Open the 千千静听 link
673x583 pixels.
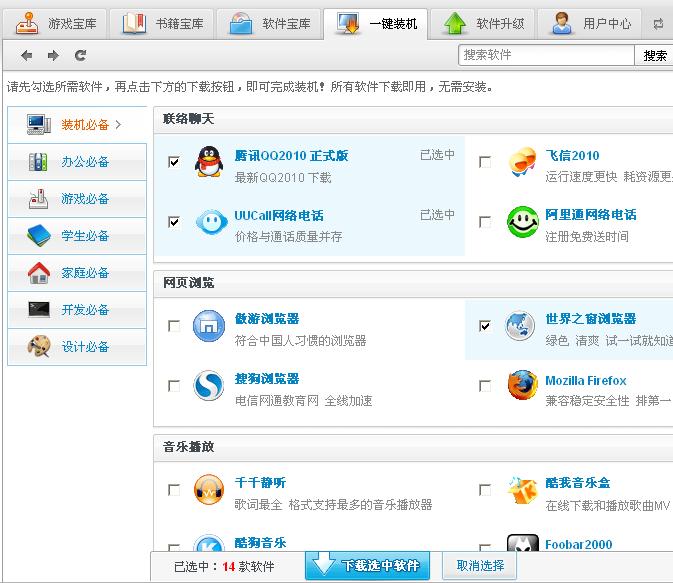coord(260,483)
